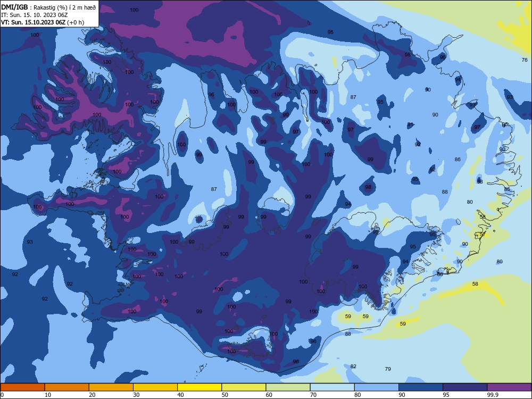This screenshot has width=532, height=399.
Task: Click the dark orange 0–10 legend swatch
Action: (22, 387)
